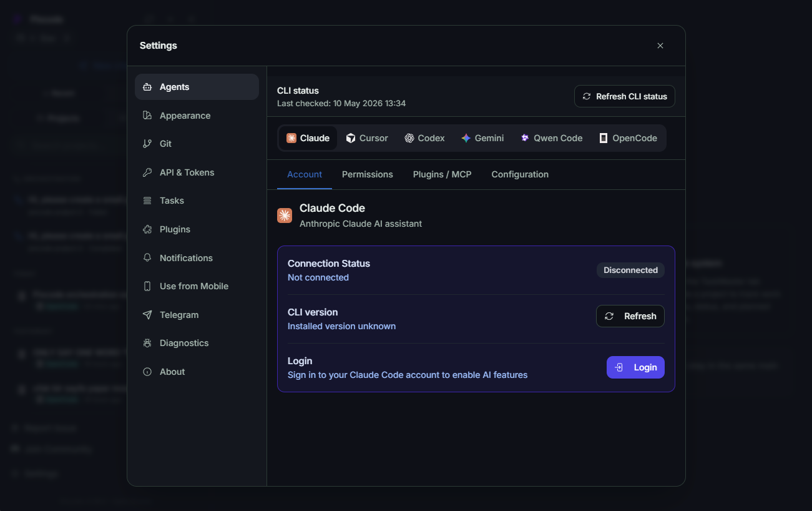Open Diagnostics bug icon in sidebar
Screen dimensions: 812x511
tap(147, 343)
